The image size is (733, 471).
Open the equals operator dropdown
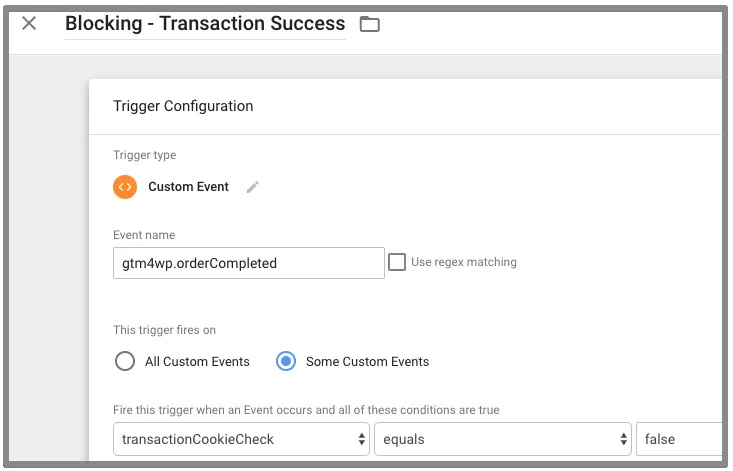click(503, 439)
